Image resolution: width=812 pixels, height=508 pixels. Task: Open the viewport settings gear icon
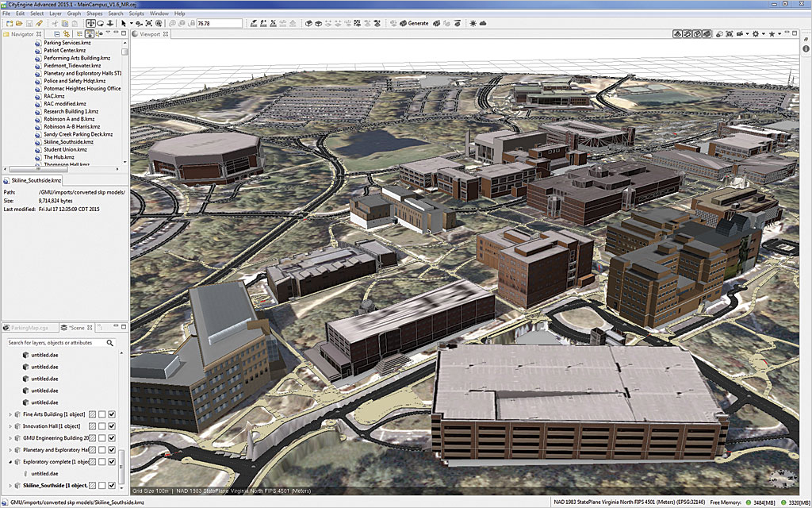pos(756,33)
